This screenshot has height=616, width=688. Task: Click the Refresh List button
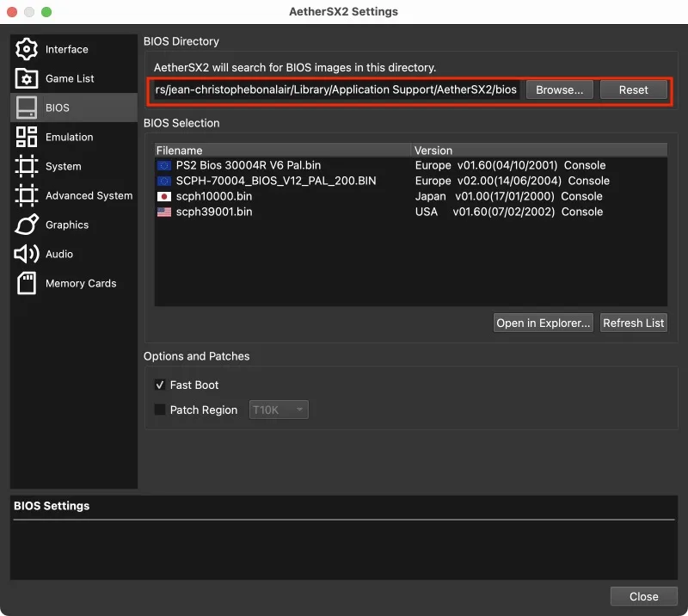pos(634,323)
